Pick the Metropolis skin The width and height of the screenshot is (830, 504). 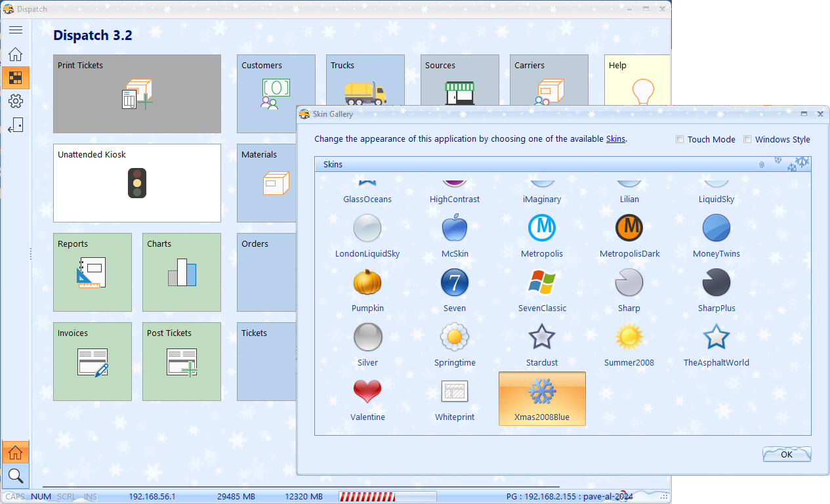[x=541, y=228]
